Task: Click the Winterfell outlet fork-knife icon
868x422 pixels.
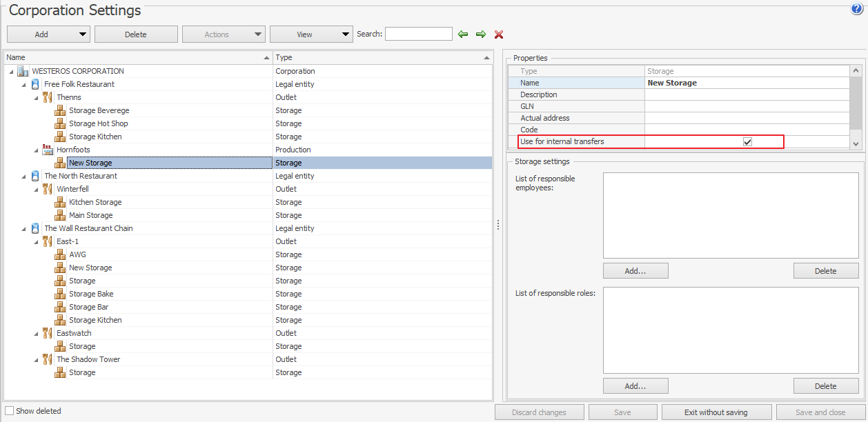Action: pyautogui.click(x=48, y=189)
